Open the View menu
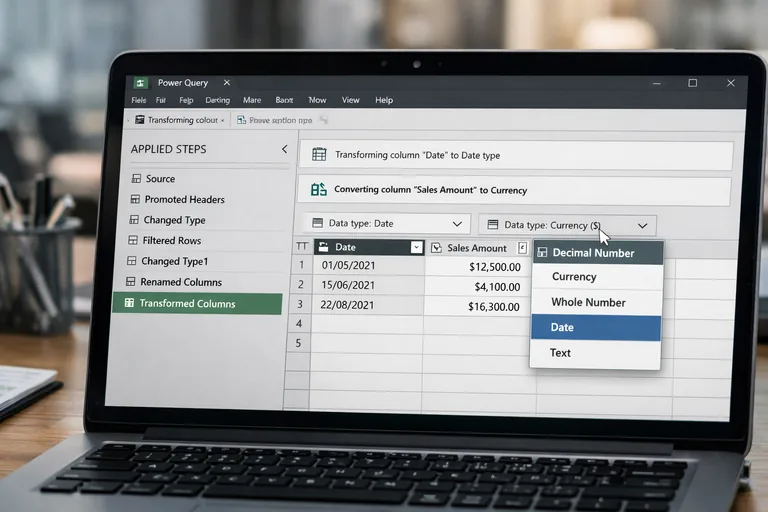 pos(350,100)
